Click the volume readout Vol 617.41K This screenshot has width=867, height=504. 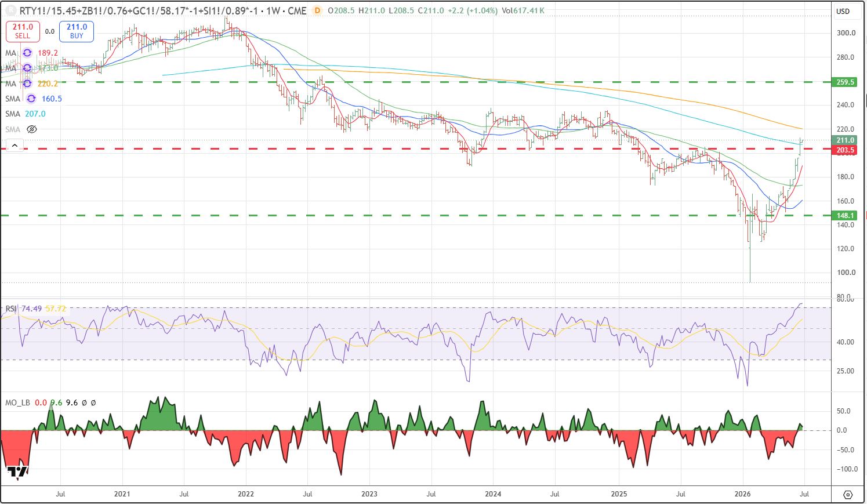tap(523, 10)
